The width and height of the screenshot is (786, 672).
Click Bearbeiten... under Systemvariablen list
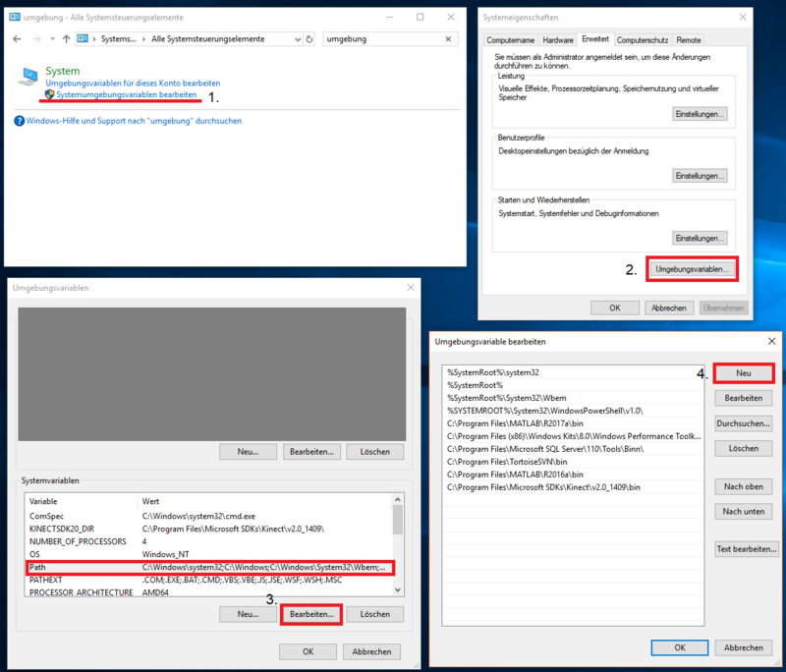[x=310, y=614]
